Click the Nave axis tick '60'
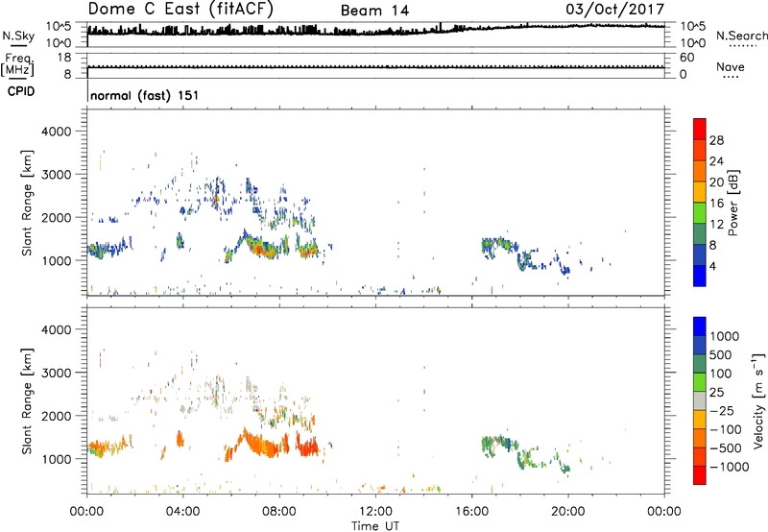 click(686, 58)
